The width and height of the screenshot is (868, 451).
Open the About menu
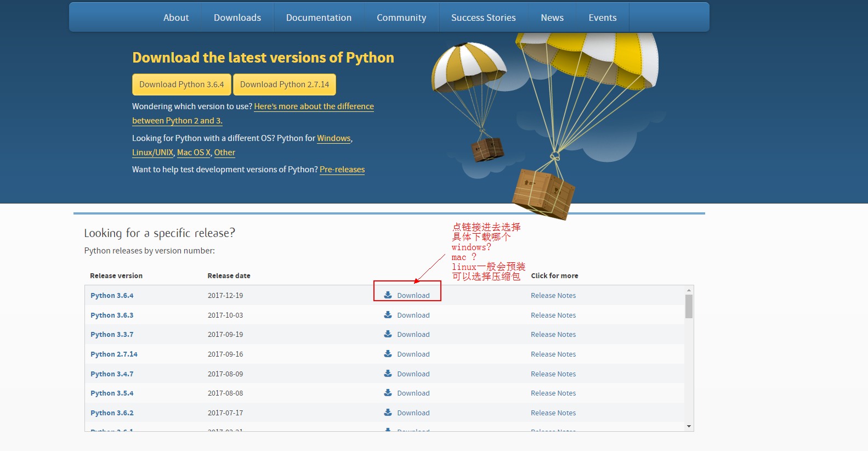click(x=176, y=18)
